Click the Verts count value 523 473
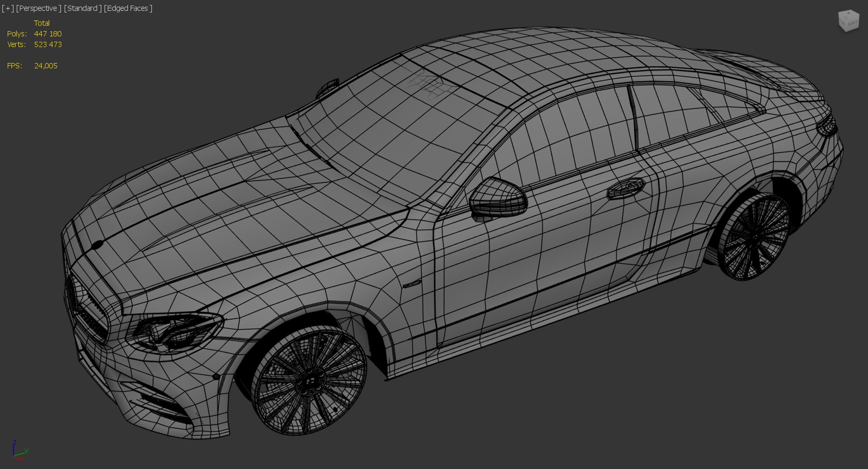The height and width of the screenshot is (469, 868). 48,44
